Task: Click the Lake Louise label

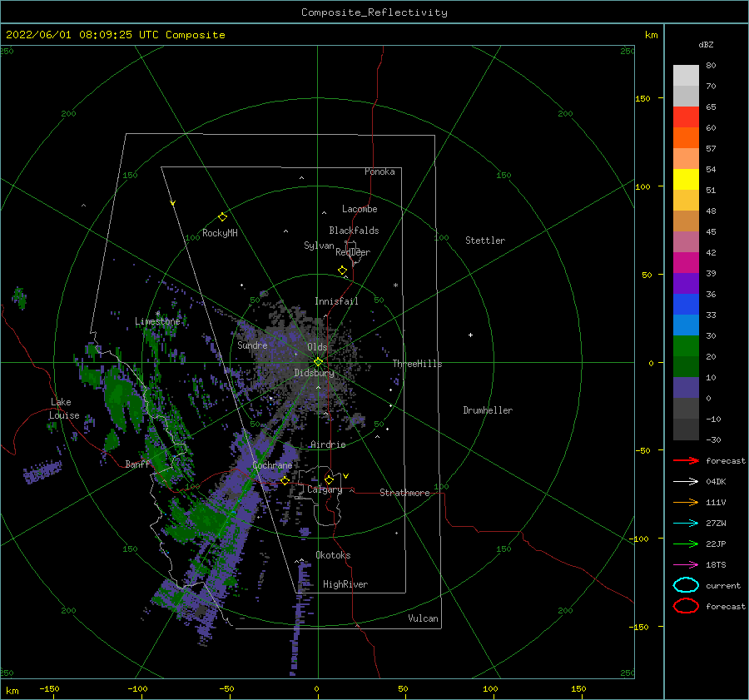Action: pyautogui.click(x=65, y=409)
